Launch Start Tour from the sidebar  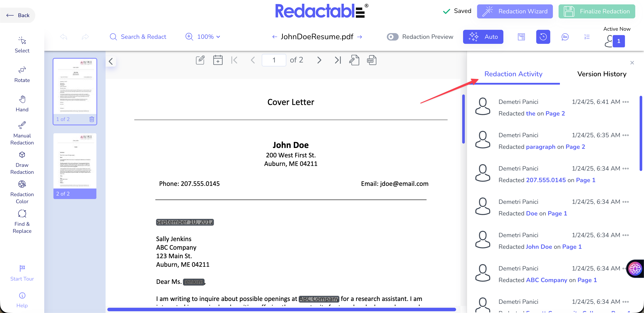click(22, 273)
